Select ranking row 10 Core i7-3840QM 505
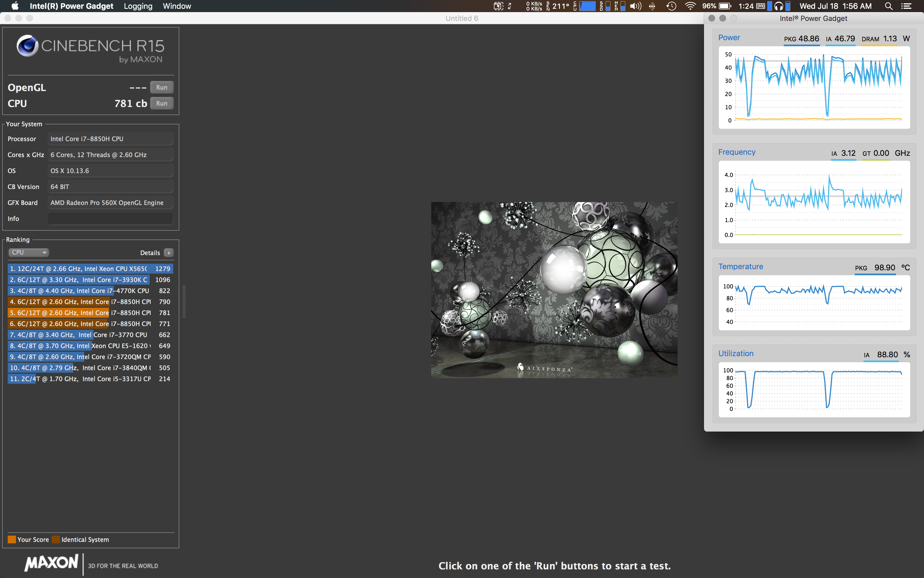 (x=90, y=368)
